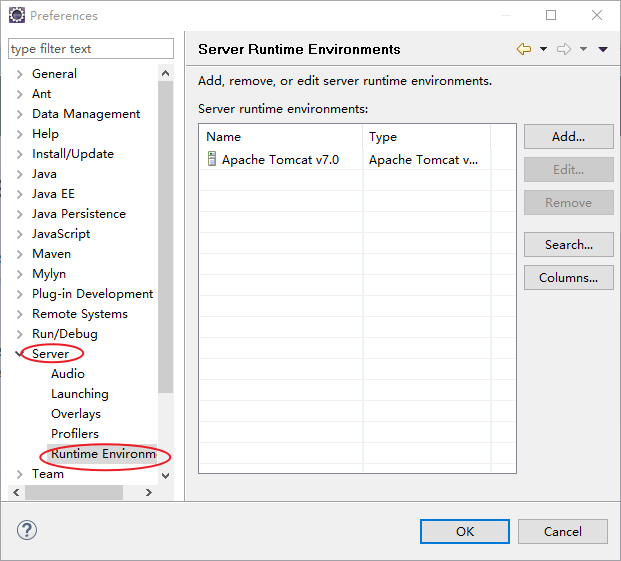Confirm with the OK button
This screenshot has width=621, height=561.
[x=465, y=531]
